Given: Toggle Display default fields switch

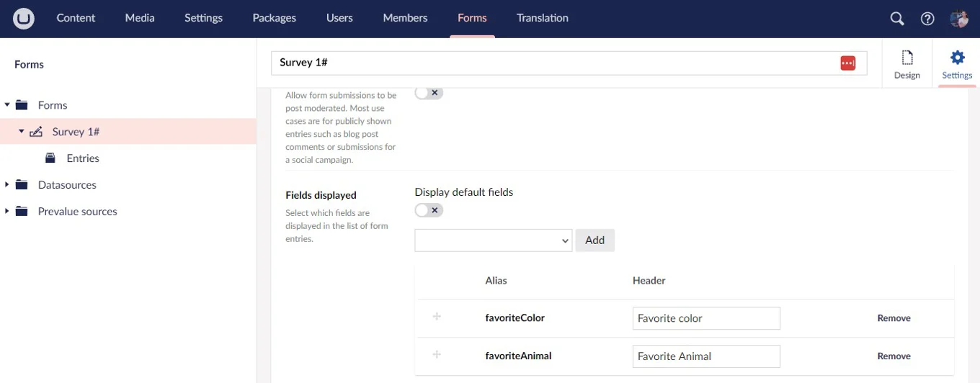Looking at the screenshot, I should tap(429, 210).
